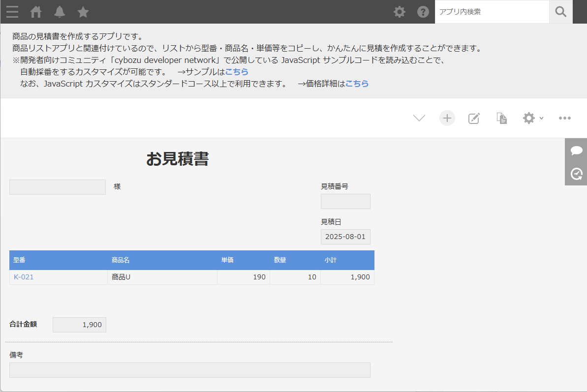The height and width of the screenshot is (392, 587).
Task: Click the customer name field
Action: click(x=58, y=187)
